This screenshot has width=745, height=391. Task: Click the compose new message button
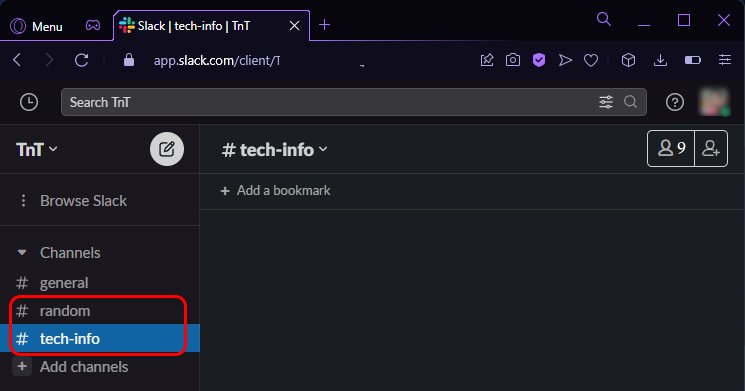167,149
